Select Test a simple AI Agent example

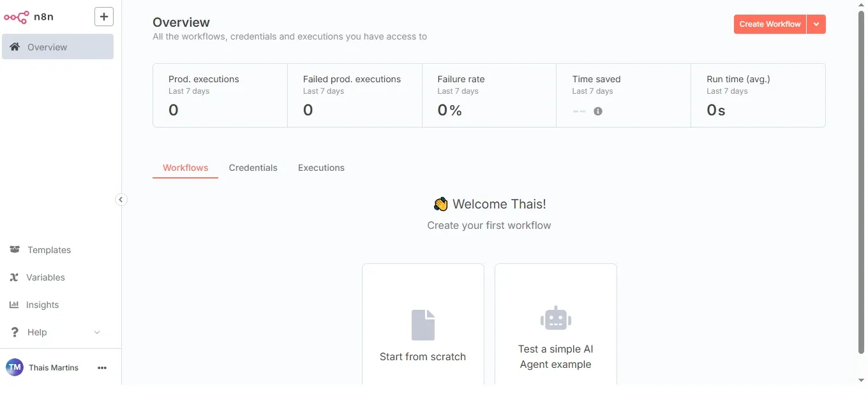point(556,324)
